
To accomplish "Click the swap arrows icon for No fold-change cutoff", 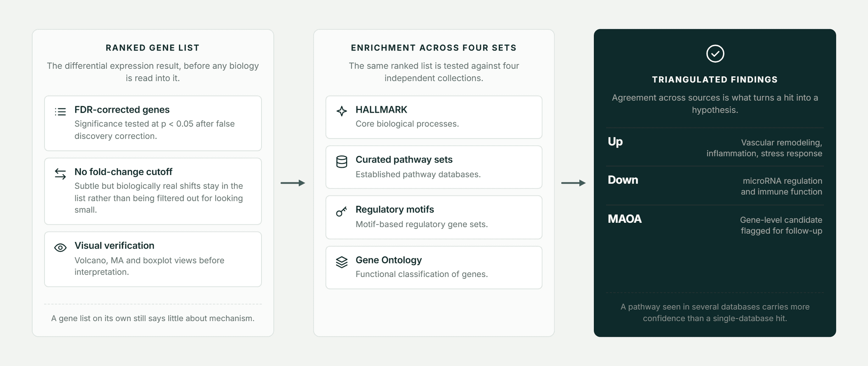I will 60,174.
